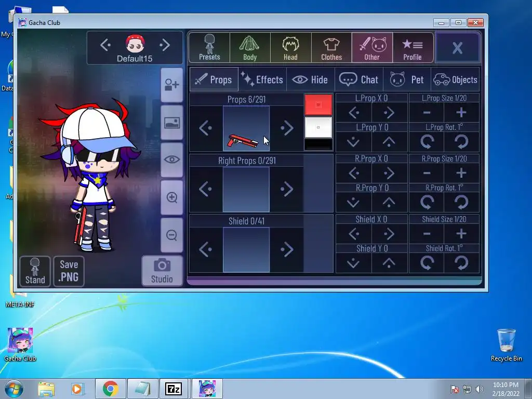The height and width of the screenshot is (399, 532).
Task: Click the empty Right Props thumbnail
Action: (246, 189)
